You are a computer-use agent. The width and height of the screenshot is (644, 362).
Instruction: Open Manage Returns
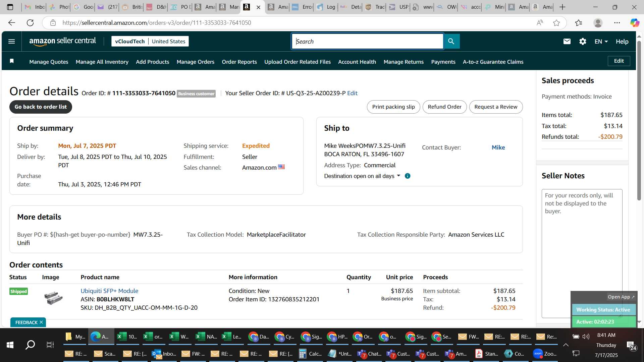(404, 62)
